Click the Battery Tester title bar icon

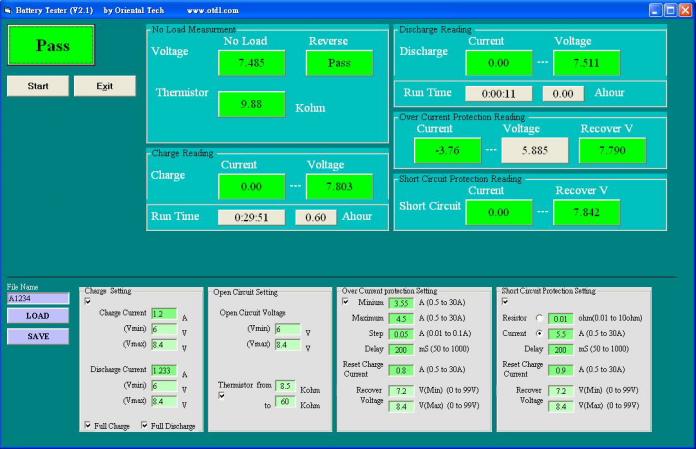click(8, 10)
